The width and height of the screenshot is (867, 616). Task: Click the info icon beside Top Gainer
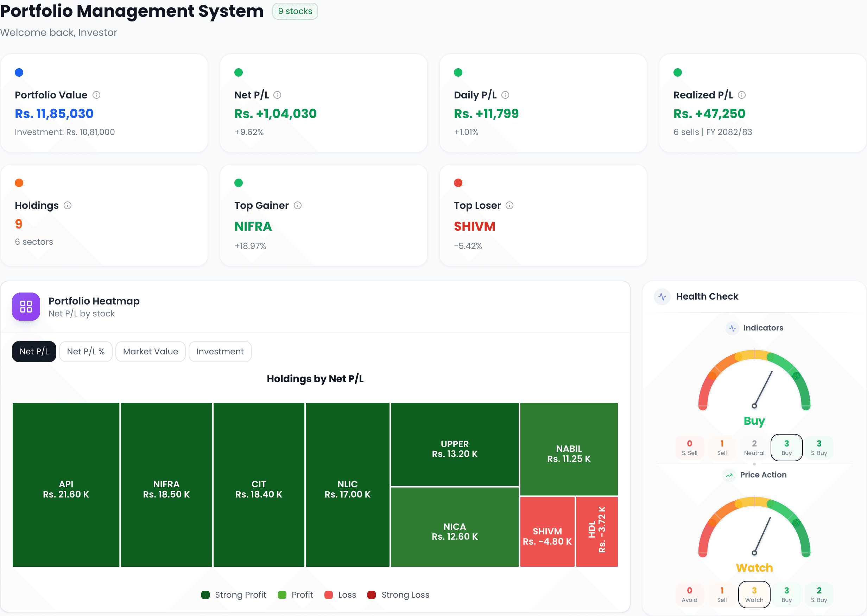pos(298,205)
